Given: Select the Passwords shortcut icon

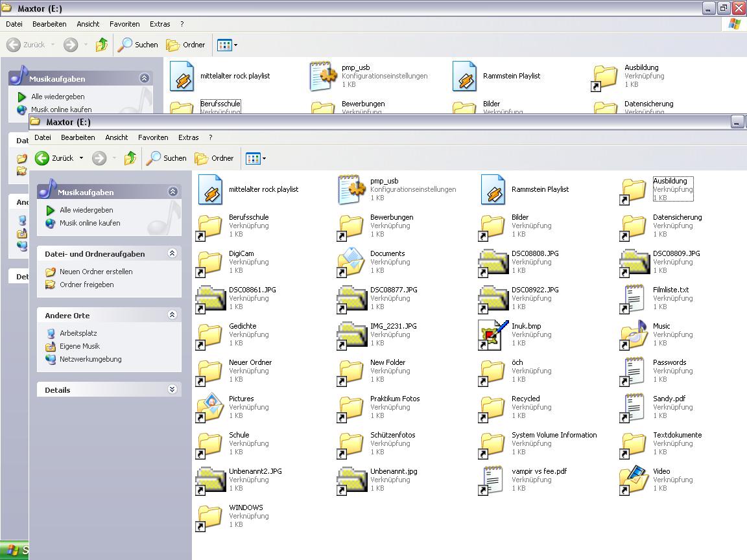Looking at the screenshot, I should coord(632,371).
